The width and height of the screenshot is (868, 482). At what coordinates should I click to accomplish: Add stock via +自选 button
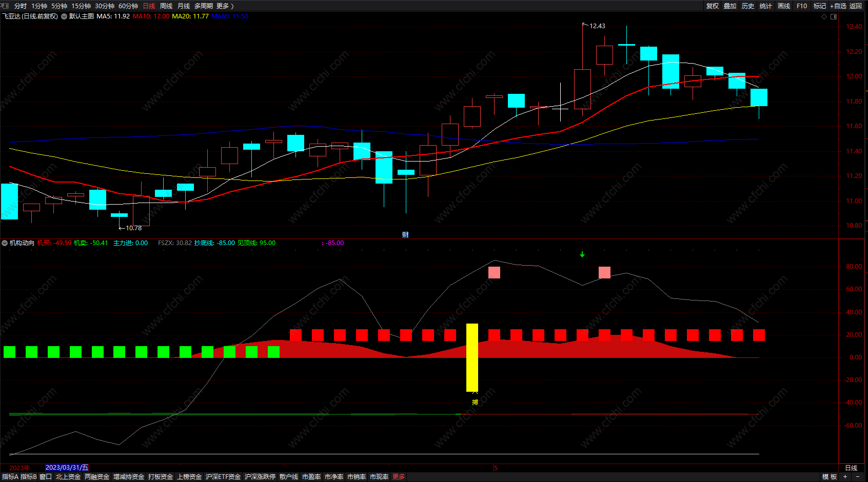pos(838,6)
